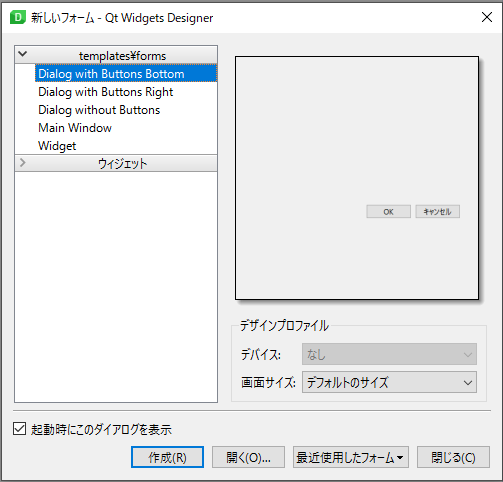Expand the ウィジェット group
Image resolution: width=503 pixels, height=482 pixels.
23,163
